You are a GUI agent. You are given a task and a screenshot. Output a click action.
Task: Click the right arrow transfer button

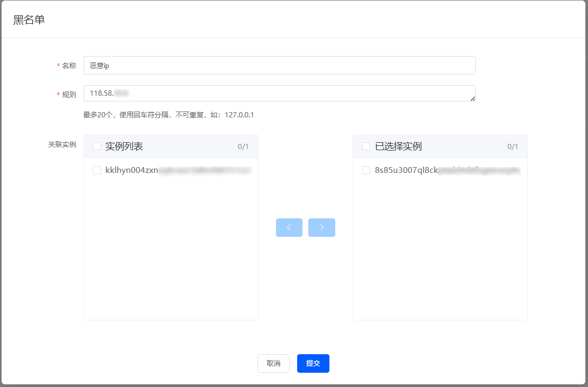click(321, 227)
